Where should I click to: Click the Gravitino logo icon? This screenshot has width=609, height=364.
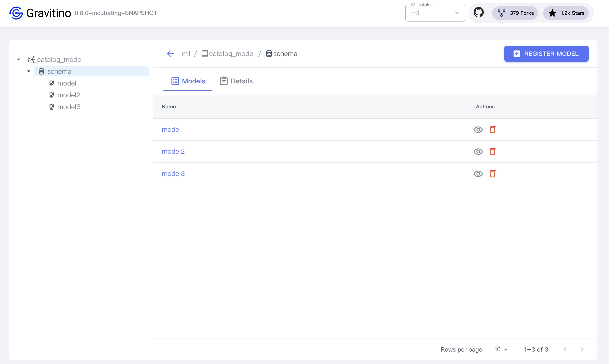pyautogui.click(x=16, y=13)
